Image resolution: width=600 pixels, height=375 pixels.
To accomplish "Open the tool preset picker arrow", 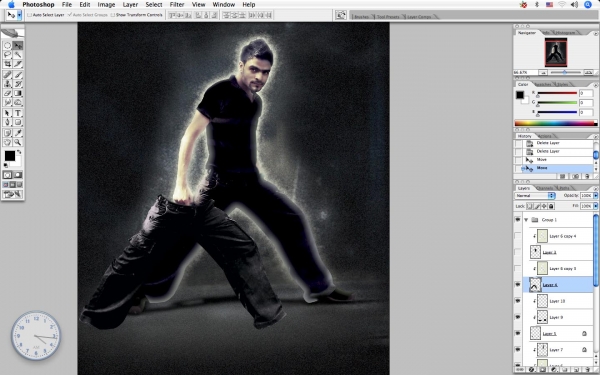I will tap(19, 15).
